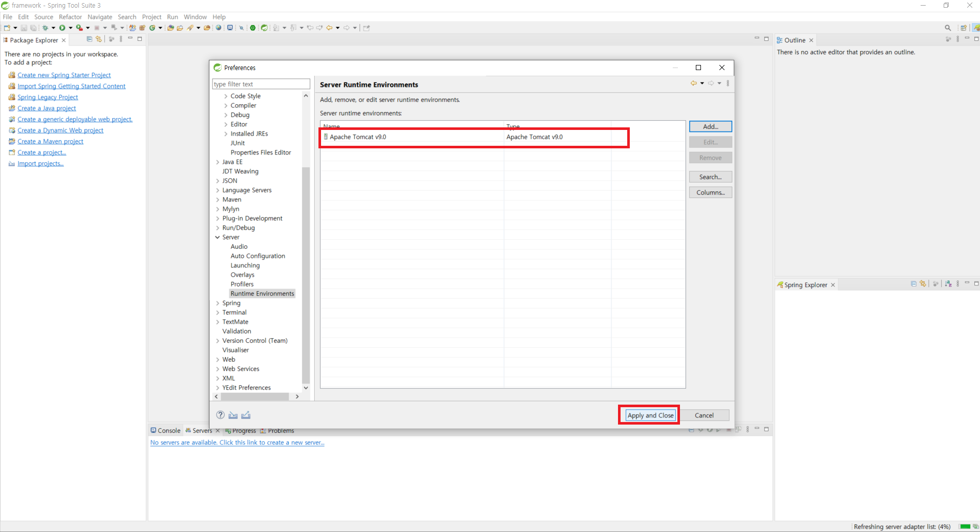Click the Open Task toolbar icon

coord(180,28)
